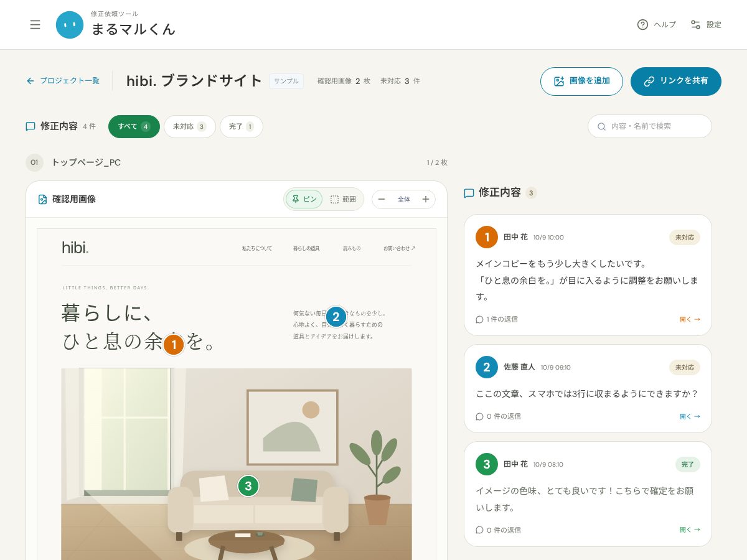The width and height of the screenshot is (747, 560).
Task: Open ヘルプ help link
Action: tap(656, 25)
